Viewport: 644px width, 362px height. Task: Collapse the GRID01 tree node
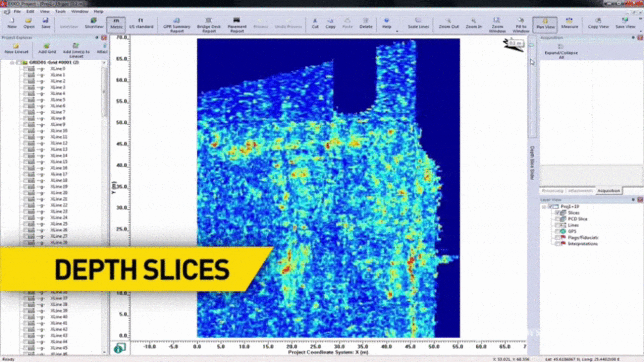(12, 63)
